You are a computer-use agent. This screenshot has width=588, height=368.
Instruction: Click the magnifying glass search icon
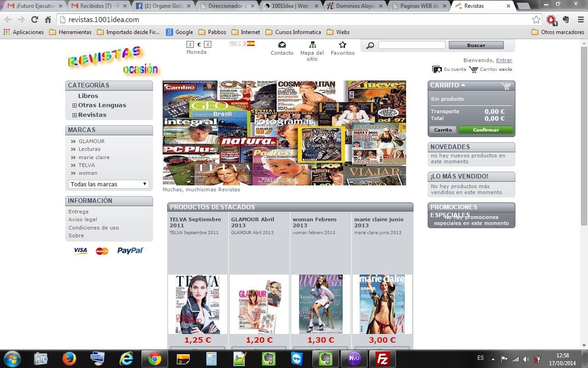[x=370, y=45]
